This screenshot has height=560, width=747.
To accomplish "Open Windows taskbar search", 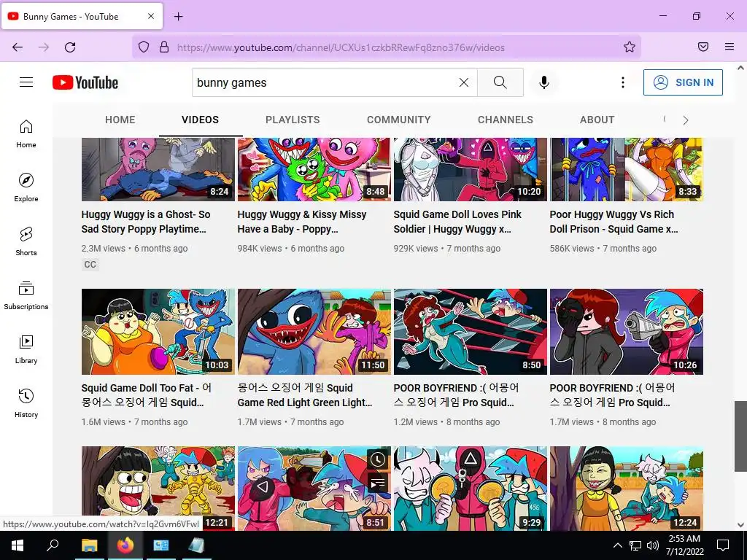I will point(53,545).
